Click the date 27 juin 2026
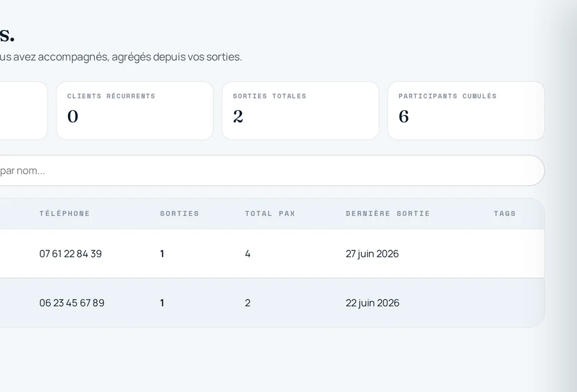Screen dimensions: 577x392 point(372,254)
